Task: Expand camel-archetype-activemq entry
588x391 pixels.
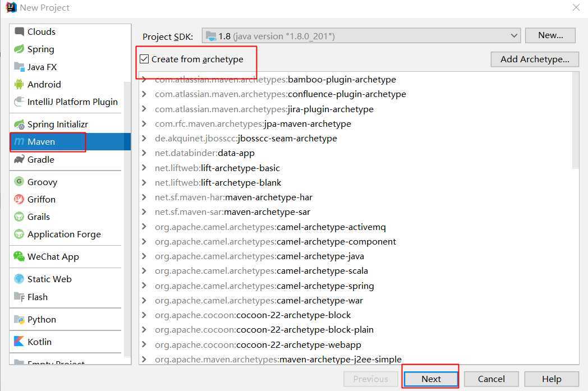Action: (x=144, y=227)
